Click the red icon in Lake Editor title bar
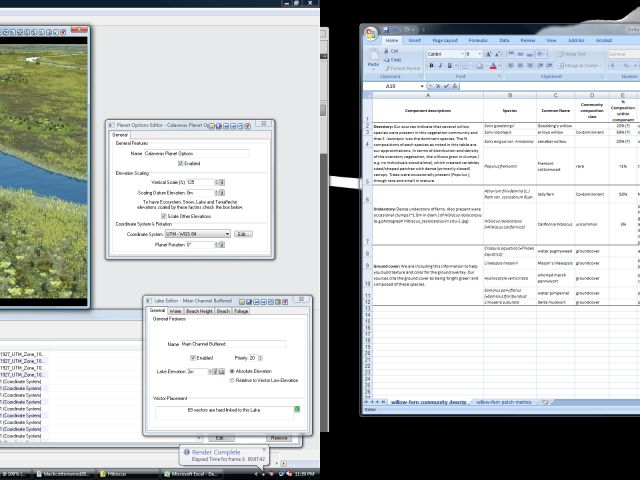Viewport: 640px width, 480px height. pyautogui.click(x=285, y=302)
